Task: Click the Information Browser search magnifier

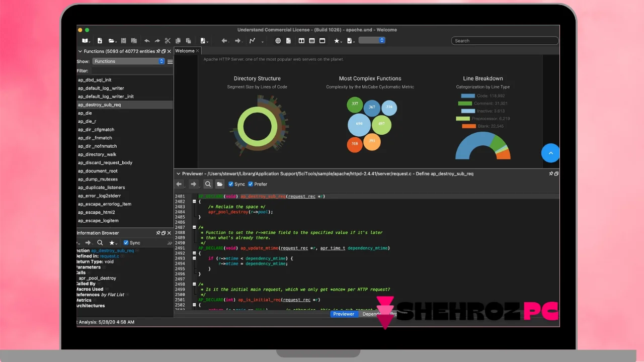Action: click(100, 242)
